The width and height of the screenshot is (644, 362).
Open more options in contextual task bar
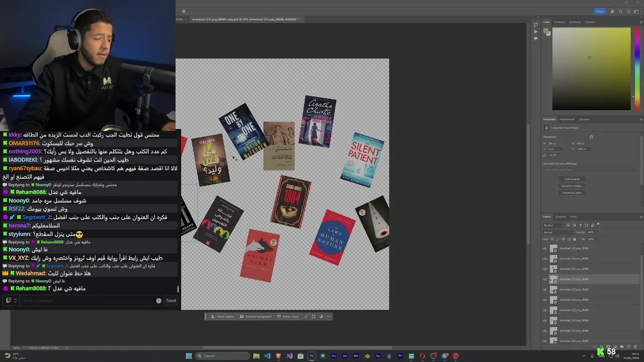(329, 316)
